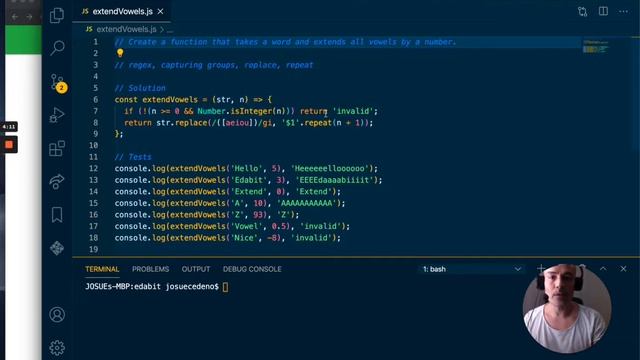Select the extendVowels.js editor tab
640x360 pixels.
coord(122,11)
